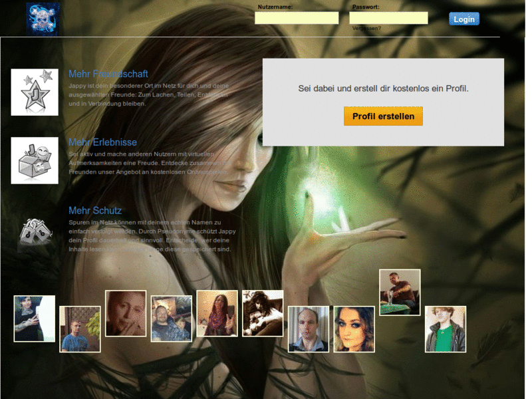The image size is (532, 399).
Task: Open profile photo of person smoking
Action: [126, 313]
